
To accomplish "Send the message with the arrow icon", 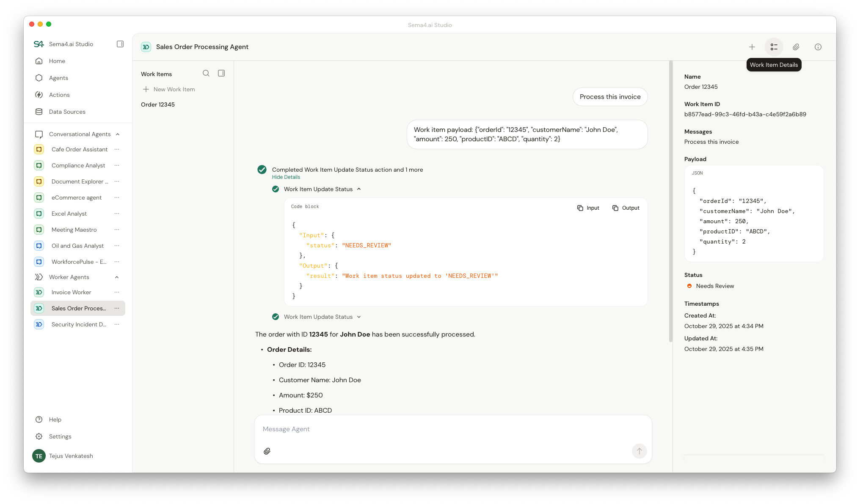I will [639, 451].
